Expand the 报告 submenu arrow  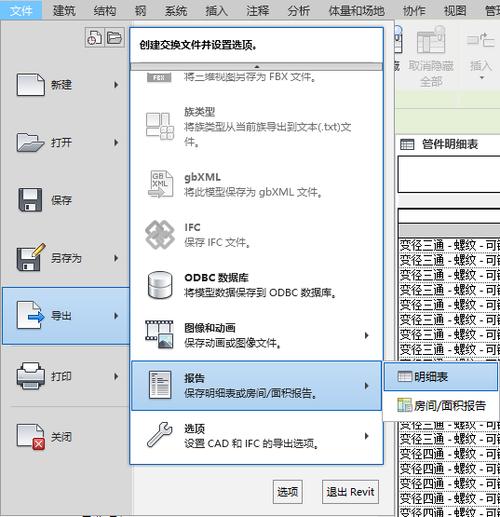pos(366,386)
